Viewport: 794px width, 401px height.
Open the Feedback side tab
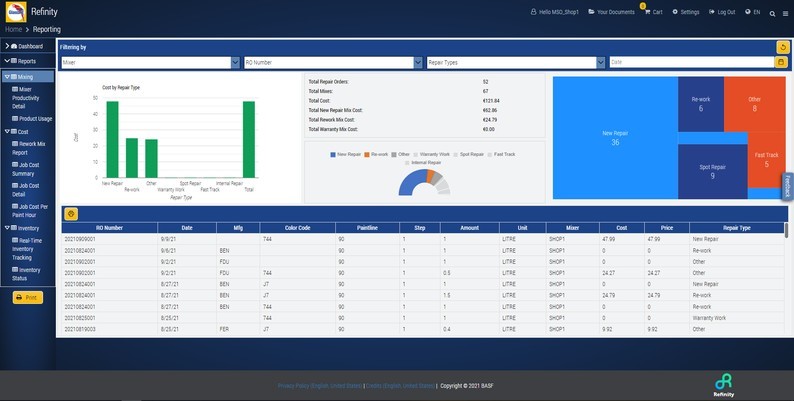coord(787,186)
